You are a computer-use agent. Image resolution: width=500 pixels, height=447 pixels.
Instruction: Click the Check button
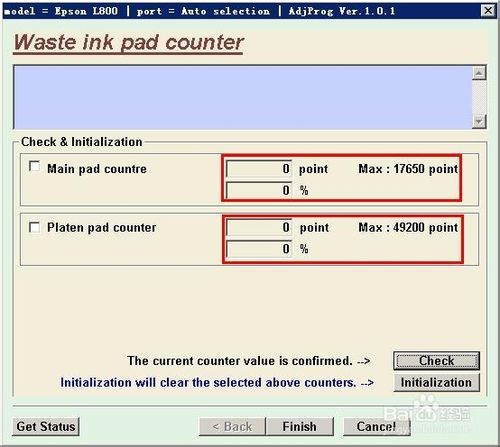[436, 361]
